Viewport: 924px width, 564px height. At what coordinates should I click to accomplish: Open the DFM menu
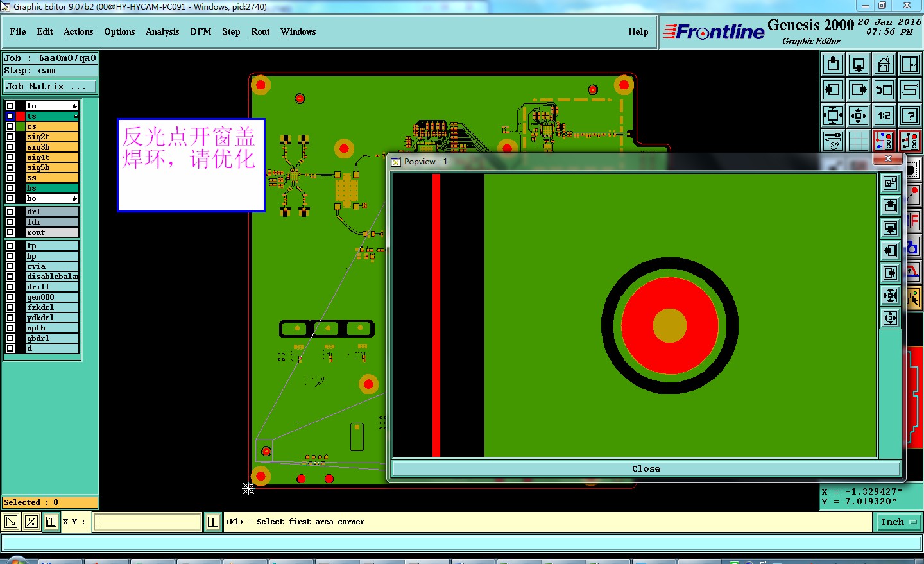[201, 31]
